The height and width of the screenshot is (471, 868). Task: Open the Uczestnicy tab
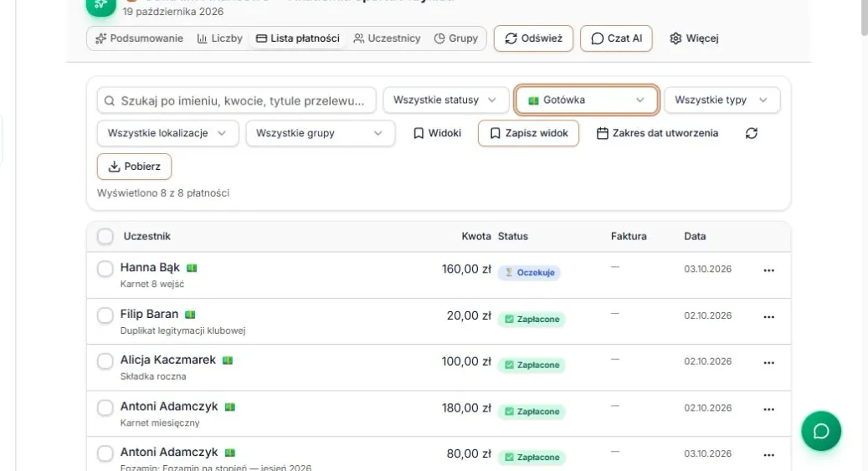click(x=387, y=38)
